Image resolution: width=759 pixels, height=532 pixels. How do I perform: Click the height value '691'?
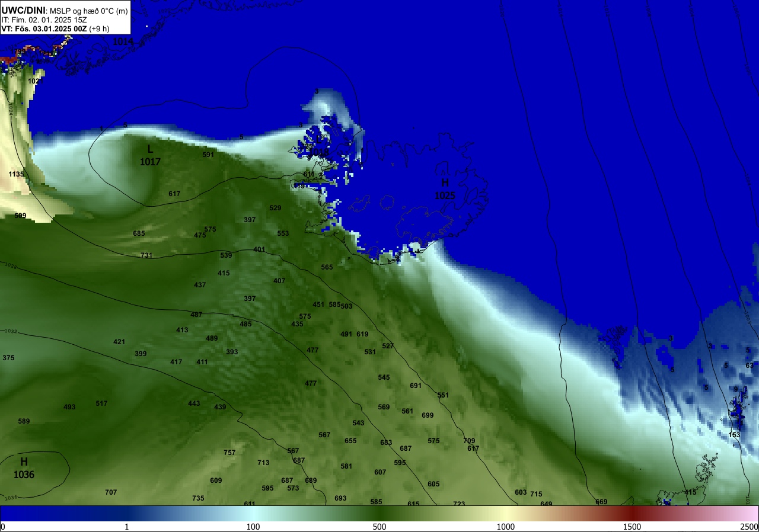pyautogui.click(x=416, y=386)
